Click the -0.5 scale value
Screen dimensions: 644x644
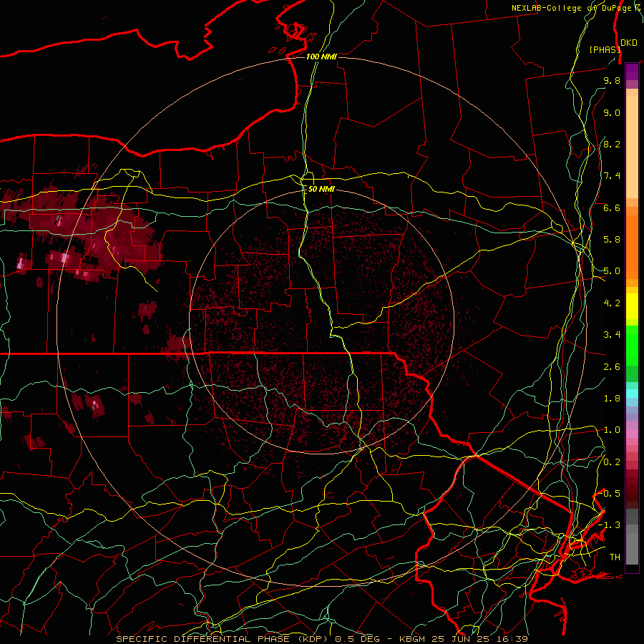click(x=610, y=494)
